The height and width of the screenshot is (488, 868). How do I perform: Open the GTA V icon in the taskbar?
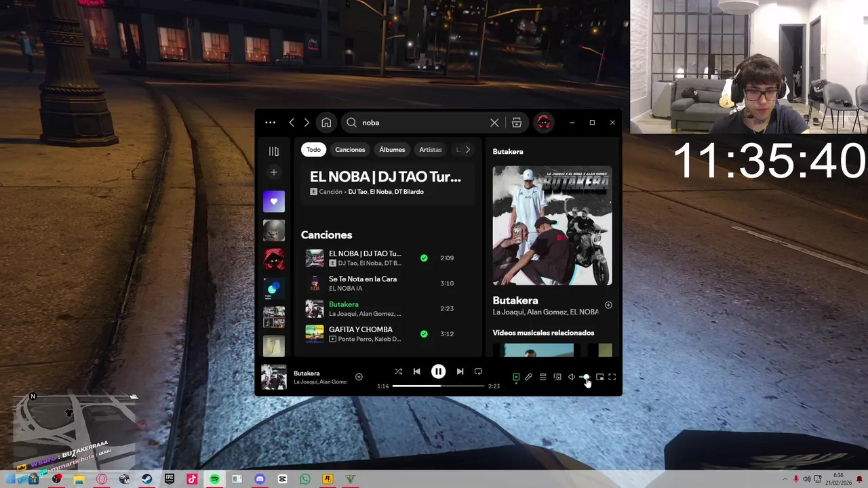(x=350, y=479)
